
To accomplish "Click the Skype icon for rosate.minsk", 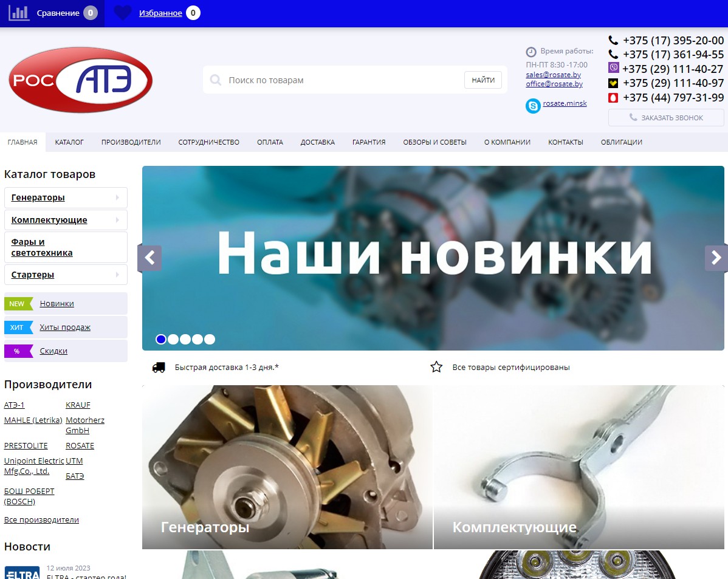I will 533,106.
